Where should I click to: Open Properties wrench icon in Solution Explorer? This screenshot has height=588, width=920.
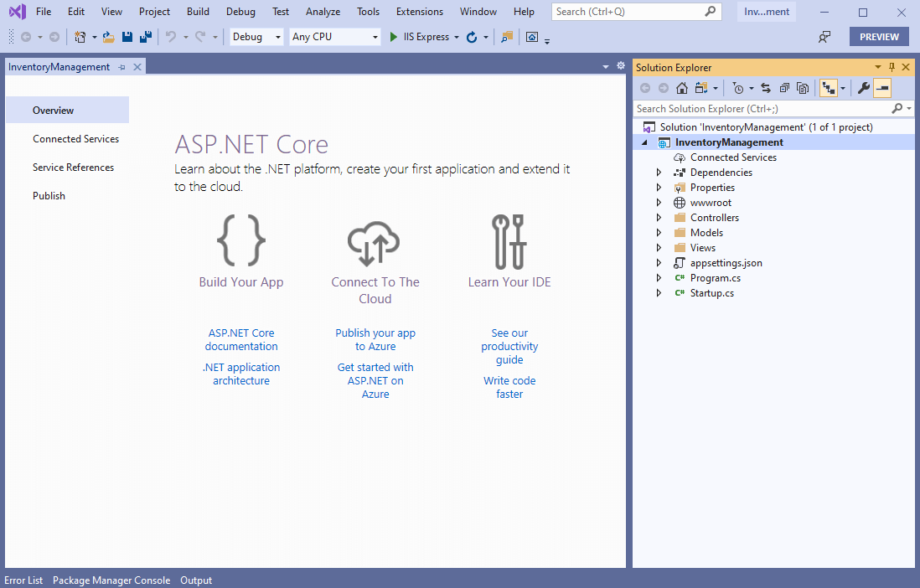[x=863, y=89]
